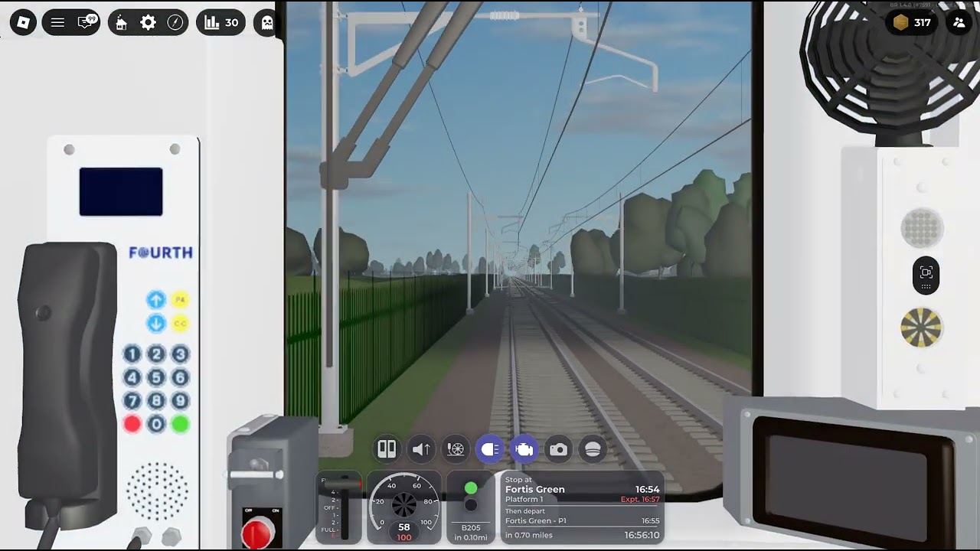The height and width of the screenshot is (551, 980).
Task: Dial keypad number 0
Action: click(156, 424)
